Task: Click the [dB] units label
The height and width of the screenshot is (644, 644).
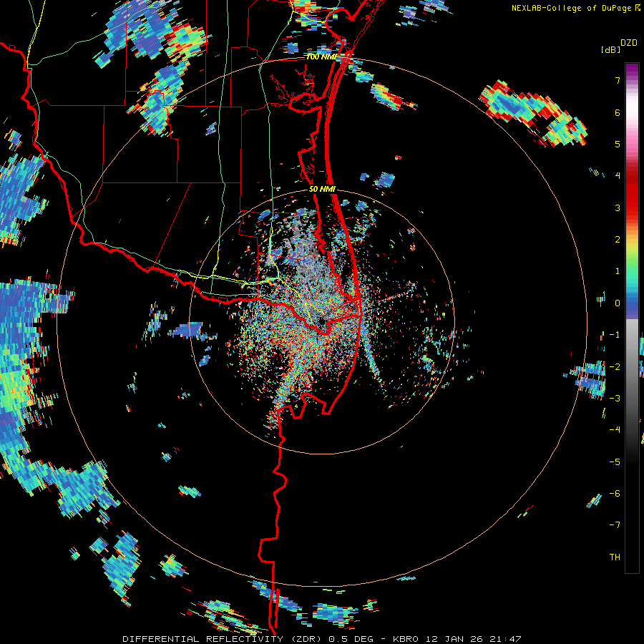Action: (610, 49)
